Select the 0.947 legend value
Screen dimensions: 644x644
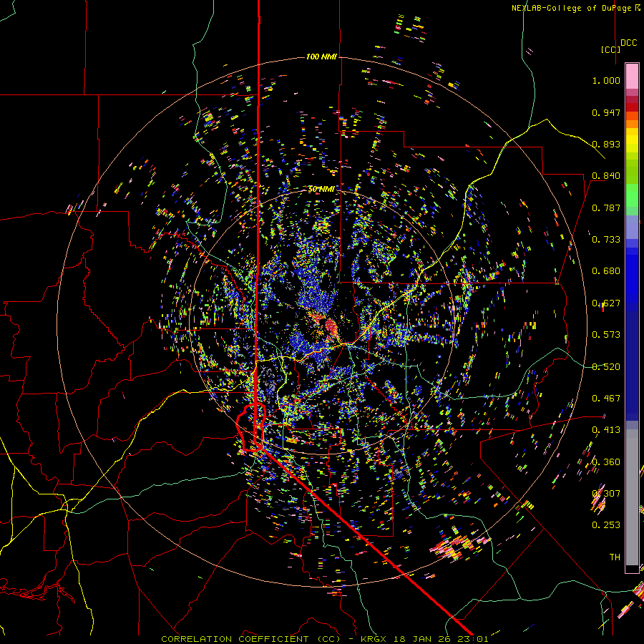606,112
